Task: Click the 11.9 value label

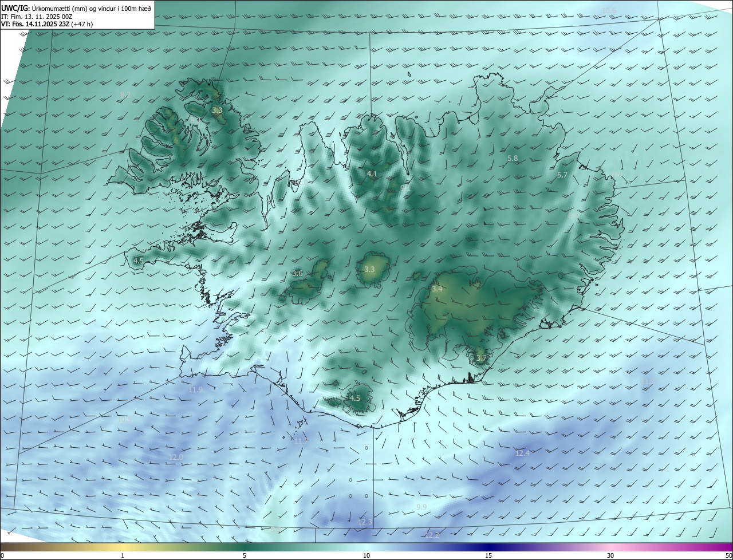Action: pos(195,390)
